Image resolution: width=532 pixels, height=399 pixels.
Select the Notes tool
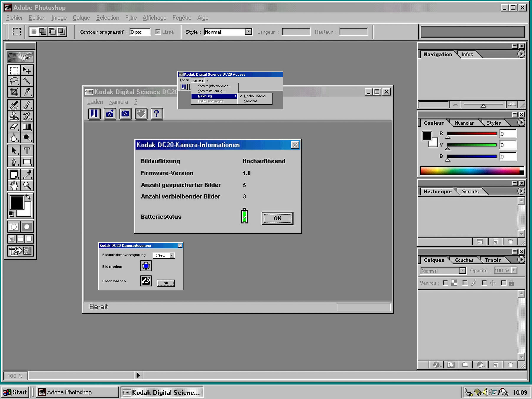(14, 175)
